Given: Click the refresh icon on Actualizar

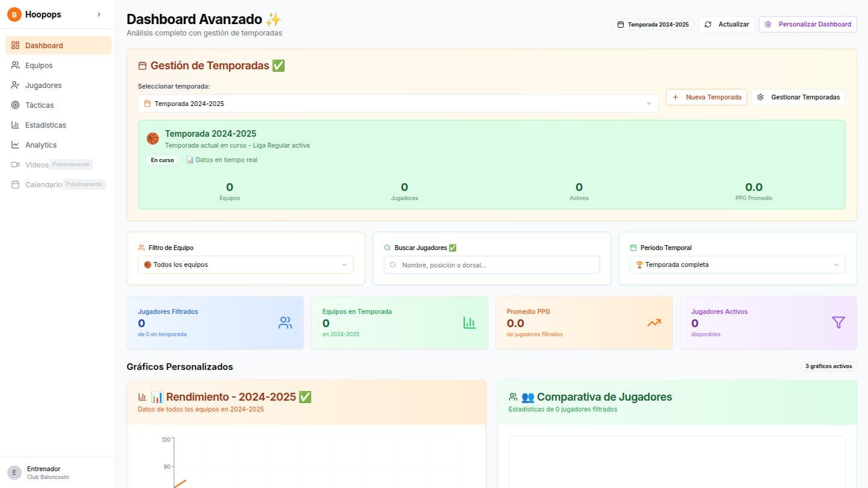Looking at the screenshot, I should click(x=708, y=24).
